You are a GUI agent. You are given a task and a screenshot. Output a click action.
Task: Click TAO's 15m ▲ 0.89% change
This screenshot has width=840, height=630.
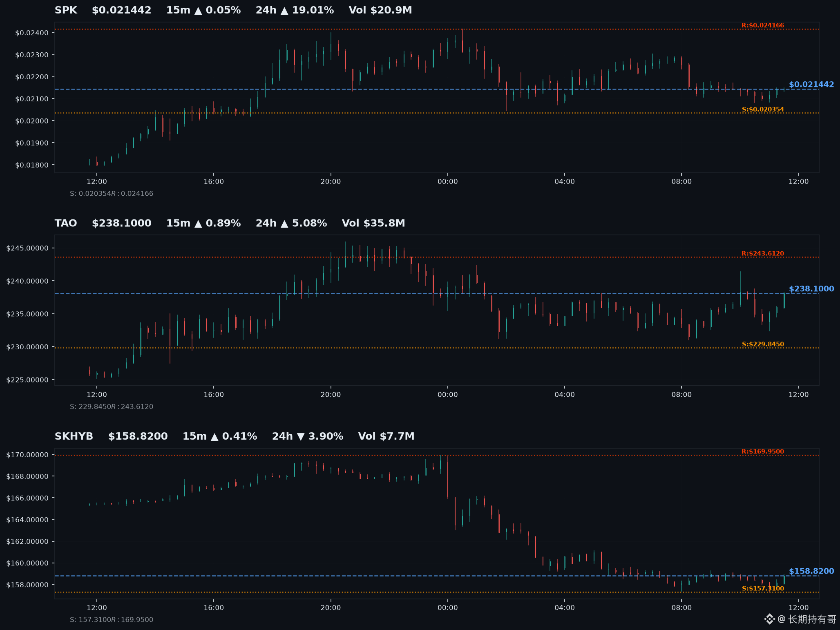pos(203,223)
